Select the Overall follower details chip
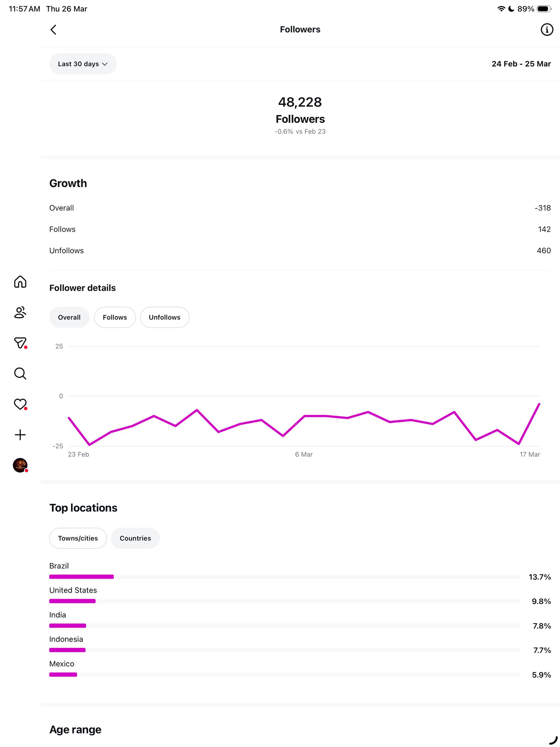560x747 pixels. tap(69, 317)
